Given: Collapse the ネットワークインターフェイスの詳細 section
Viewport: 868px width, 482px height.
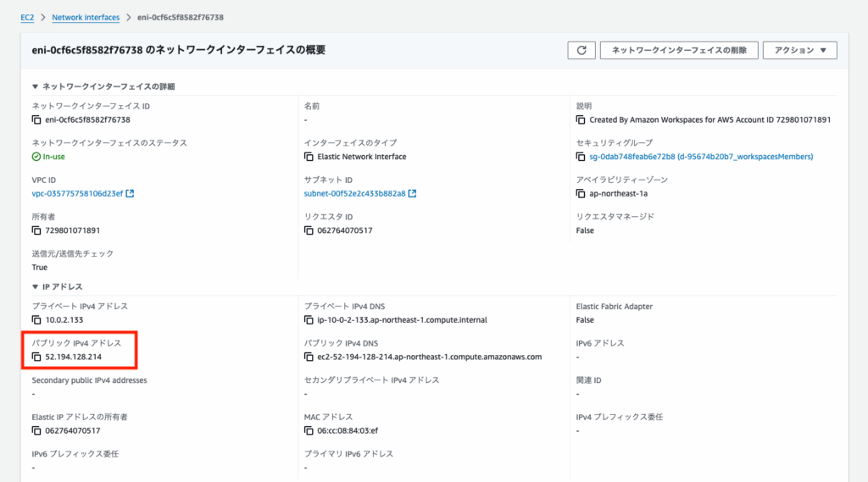Looking at the screenshot, I should click(35, 86).
